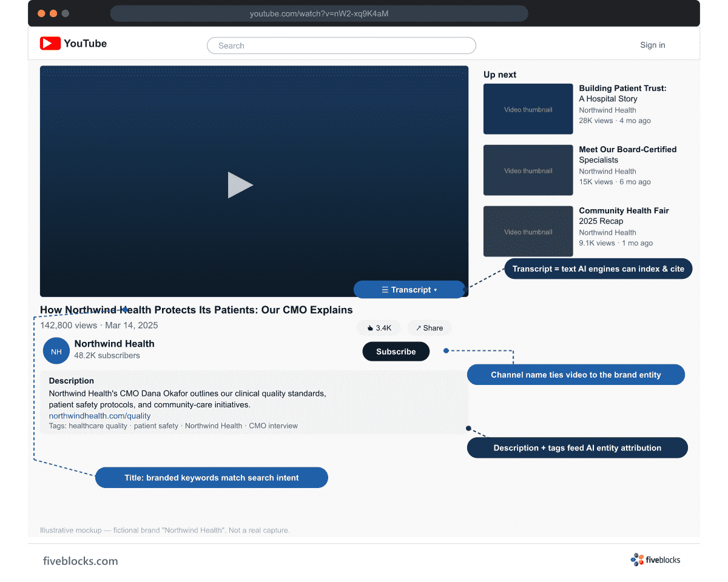Click the orange window minimize dot
This screenshot has height=582, width=728.
tap(53, 13)
